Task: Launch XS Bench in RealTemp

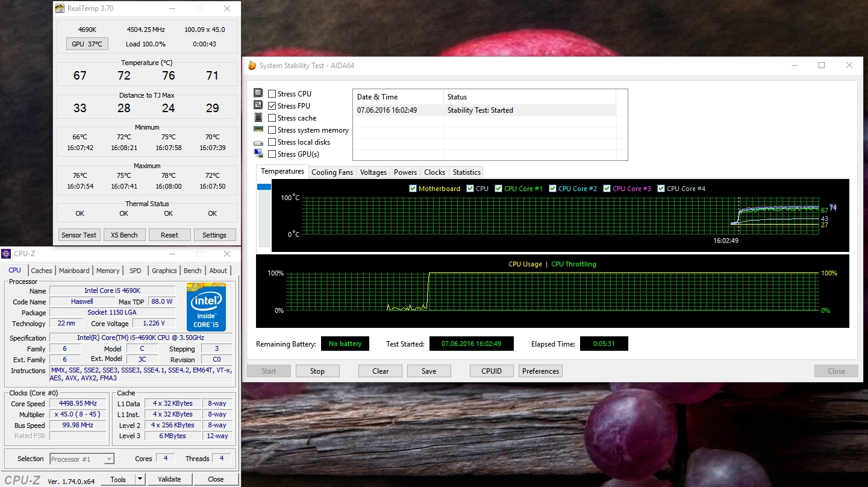Action: pyautogui.click(x=124, y=235)
